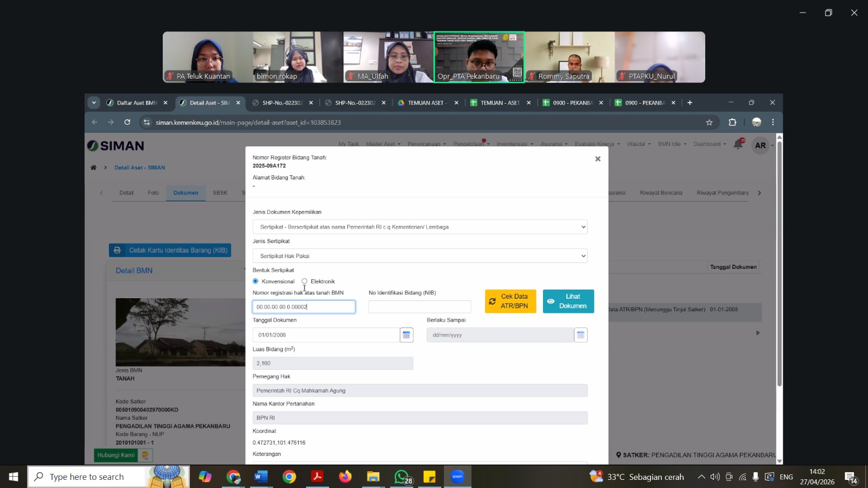Open the tab search dropdown arrow in Chrome
The height and width of the screenshot is (488, 868).
pyautogui.click(x=94, y=102)
